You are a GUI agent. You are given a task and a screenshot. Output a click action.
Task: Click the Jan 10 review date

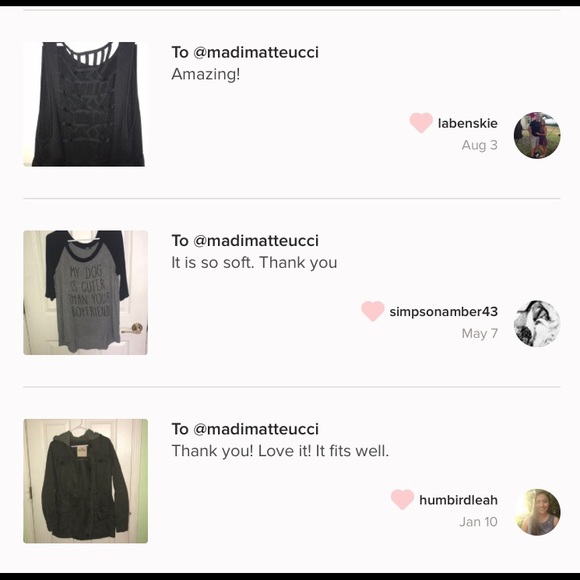pyautogui.click(x=478, y=522)
